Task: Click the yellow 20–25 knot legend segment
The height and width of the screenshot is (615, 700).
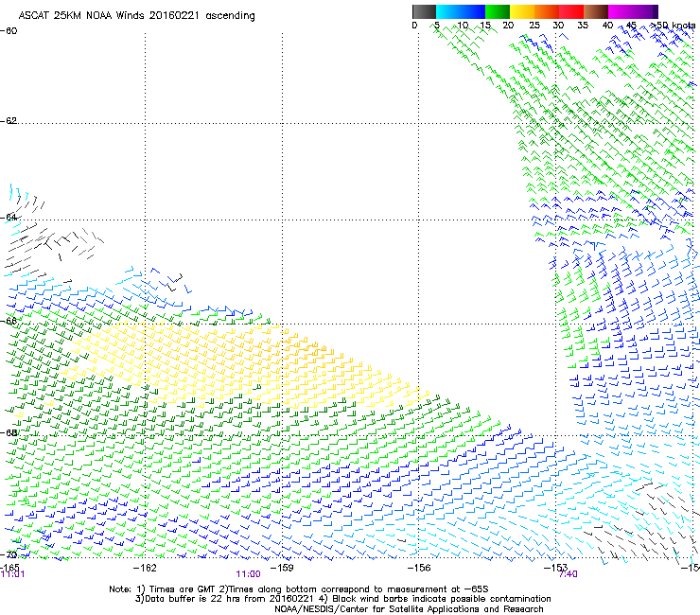Action: [522, 11]
